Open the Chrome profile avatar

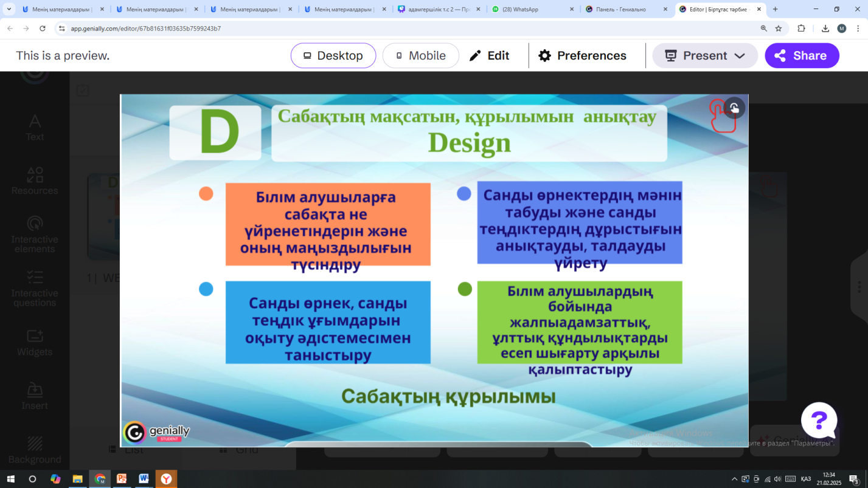(x=842, y=29)
